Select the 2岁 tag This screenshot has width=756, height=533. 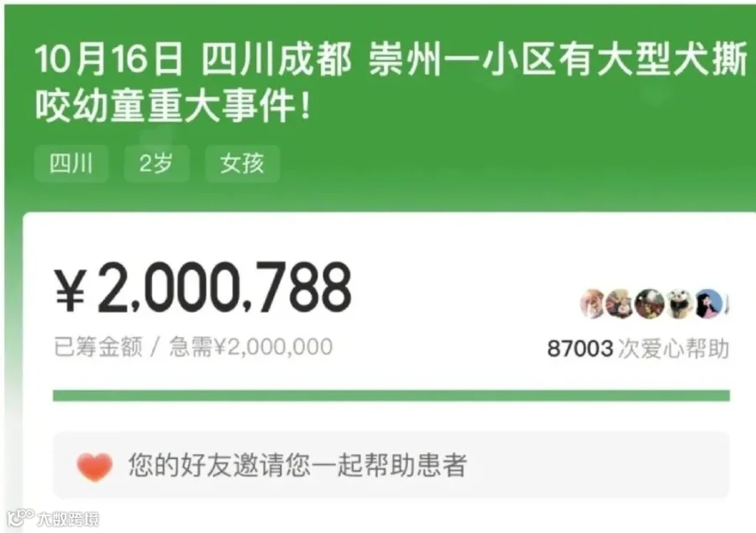(x=156, y=164)
